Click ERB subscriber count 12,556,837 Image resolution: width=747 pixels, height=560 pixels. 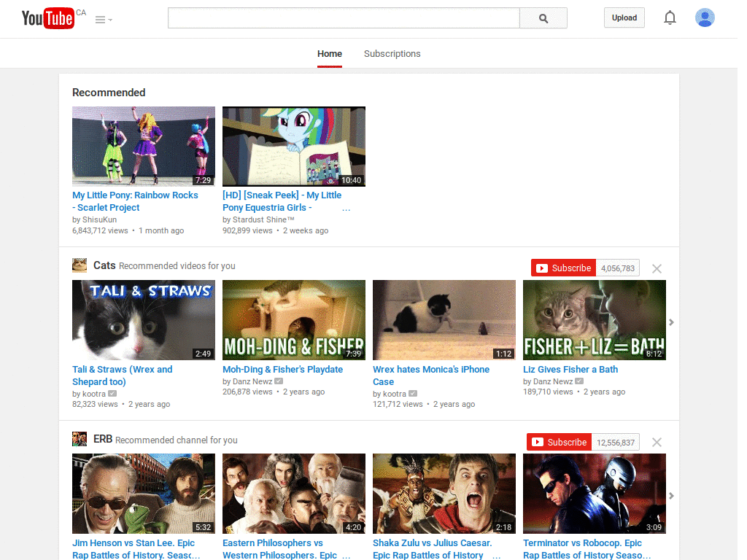click(x=616, y=443)
